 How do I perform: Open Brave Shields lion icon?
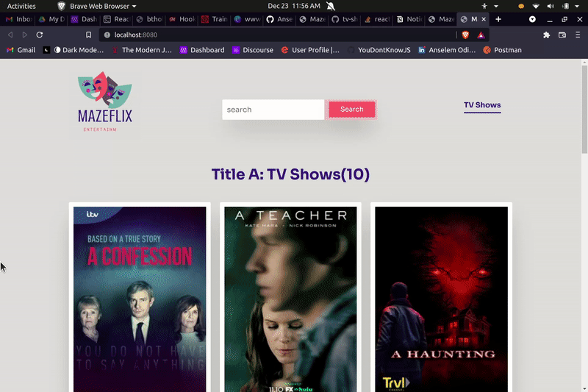[465, 35]
